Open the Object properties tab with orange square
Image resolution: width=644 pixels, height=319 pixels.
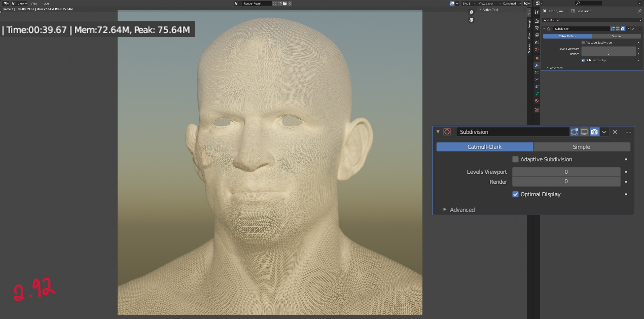[x=536, y=58]
